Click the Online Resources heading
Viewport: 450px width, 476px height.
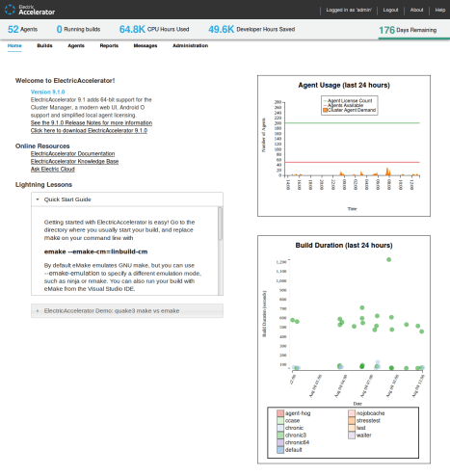tap(42, 146)
